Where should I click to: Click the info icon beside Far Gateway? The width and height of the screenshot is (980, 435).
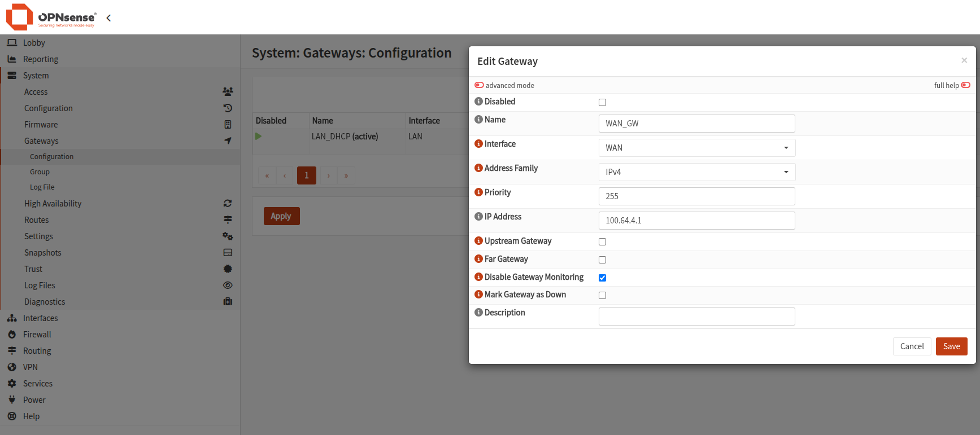[x=478, y=259]
